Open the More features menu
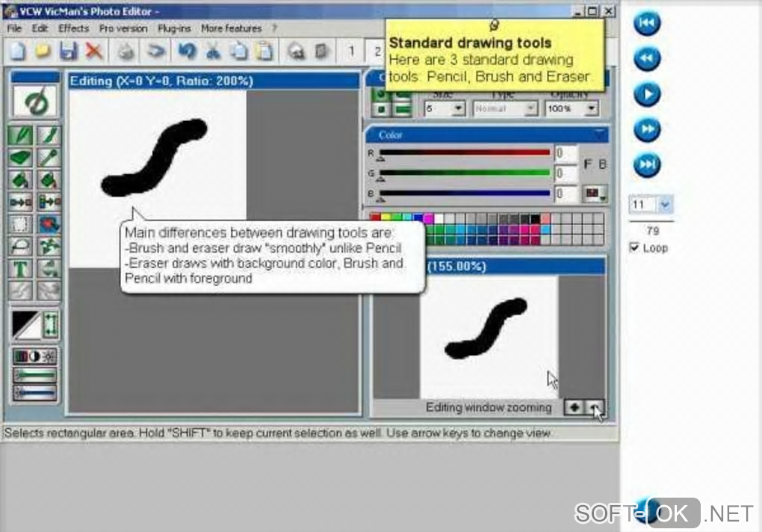The image size is (762, 532). click(x=232, y=28)
